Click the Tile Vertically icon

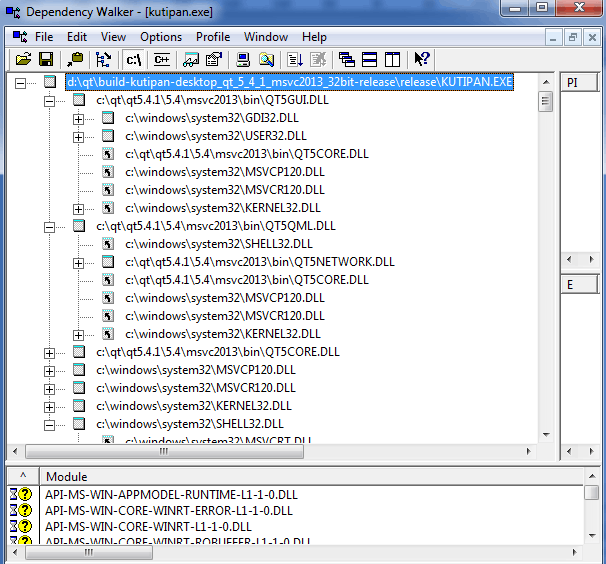click(x=392, y=60)
